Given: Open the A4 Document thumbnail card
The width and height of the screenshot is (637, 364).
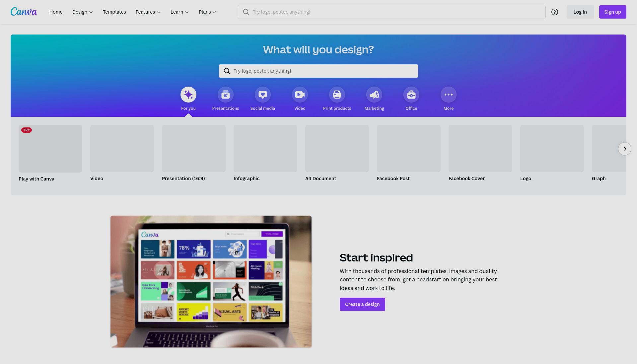Looking at the screenshot, I should 337,148.
